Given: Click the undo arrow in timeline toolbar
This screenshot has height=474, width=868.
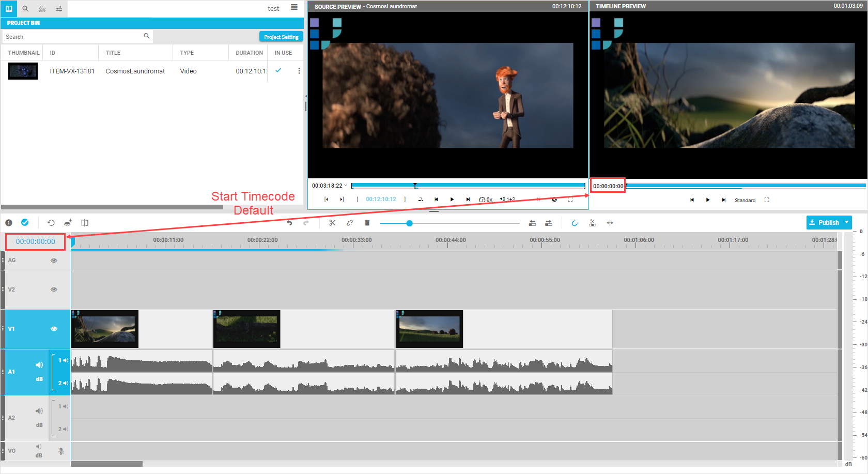Looking at the screenshot, I should 289,223.
